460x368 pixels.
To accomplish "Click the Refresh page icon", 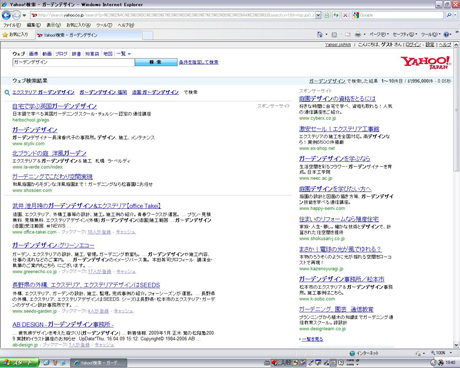I will (336, 15).
